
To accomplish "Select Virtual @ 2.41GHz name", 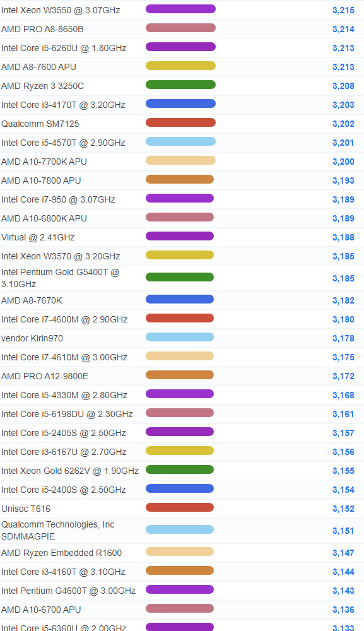I will point(38,237).
